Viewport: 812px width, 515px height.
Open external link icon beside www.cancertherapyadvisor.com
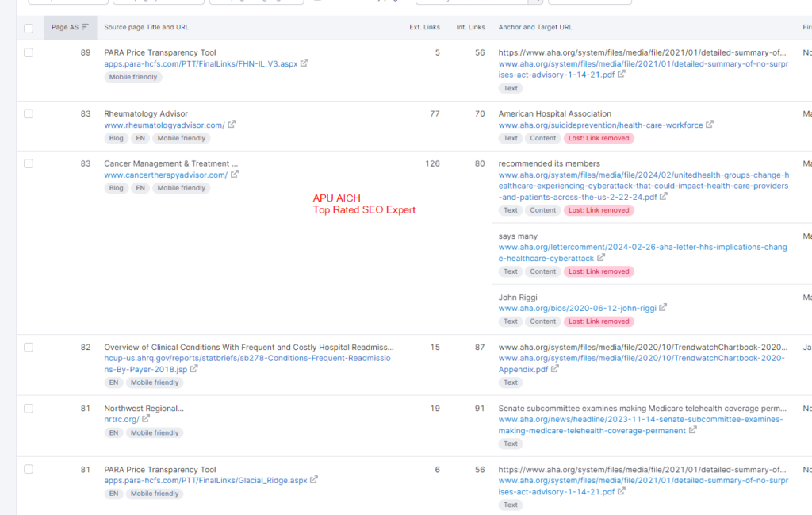235,175
